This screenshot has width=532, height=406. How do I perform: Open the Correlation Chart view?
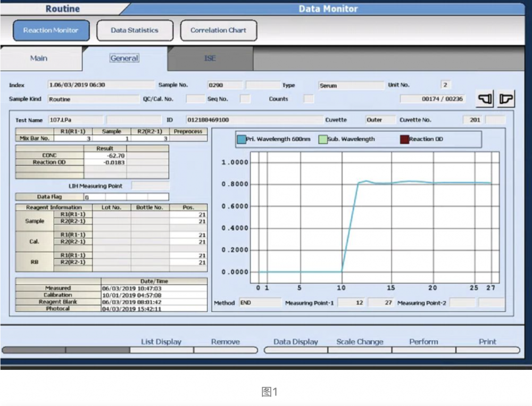(218, 31)
